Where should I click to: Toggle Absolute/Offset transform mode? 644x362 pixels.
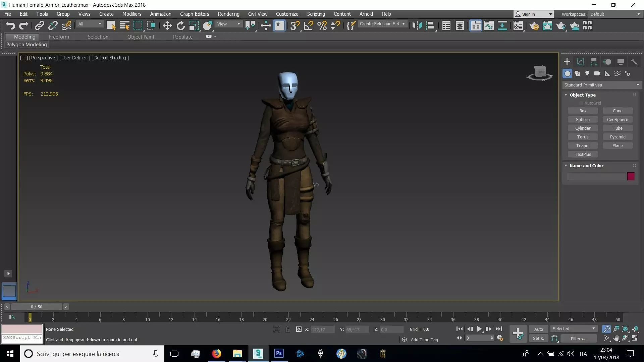pos(299,329)
